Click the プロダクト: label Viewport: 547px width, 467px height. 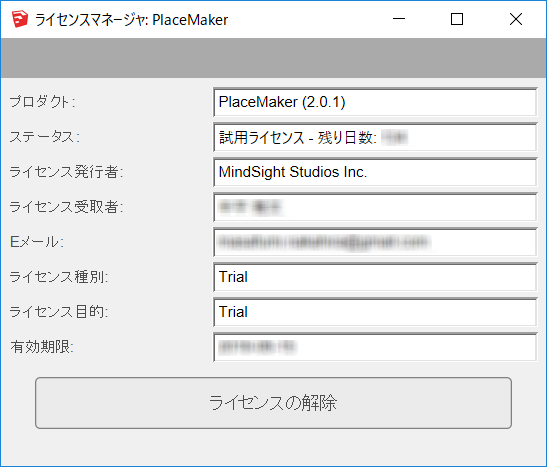(x=43, y=102)
